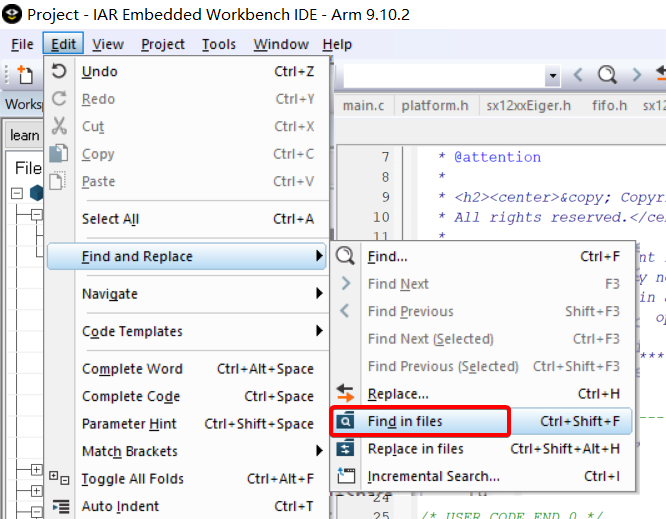Collapse the top-level workspace tree node

tap(17, 194)
